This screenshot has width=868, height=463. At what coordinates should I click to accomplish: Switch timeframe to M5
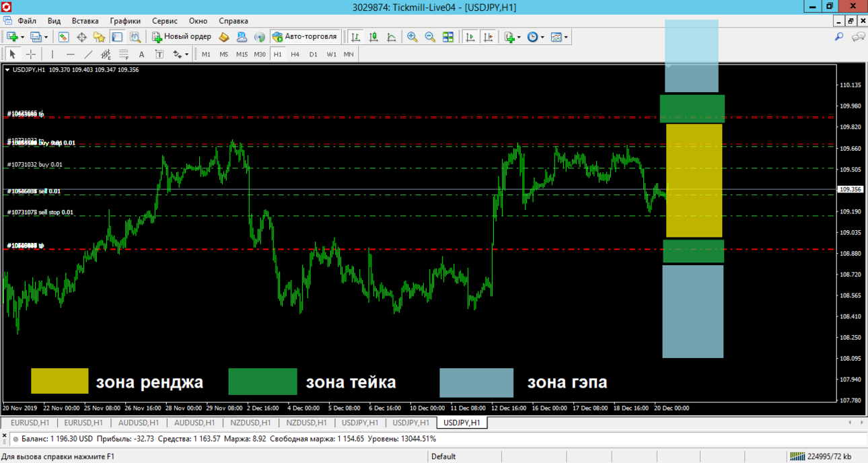tap(223, 55)
